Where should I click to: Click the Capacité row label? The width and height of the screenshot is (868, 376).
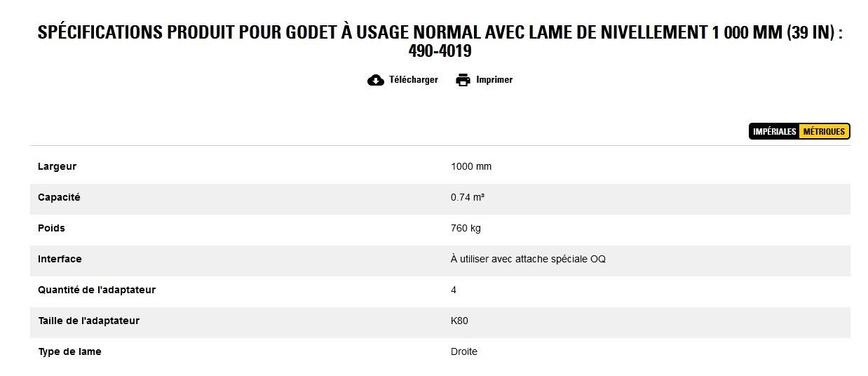click(x=59, y=198)
